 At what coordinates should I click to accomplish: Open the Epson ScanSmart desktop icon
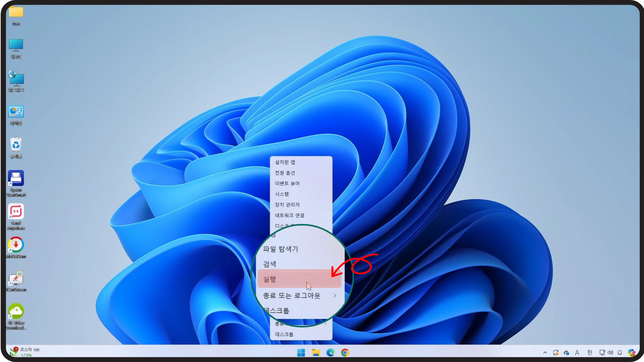tap(16, 179)
